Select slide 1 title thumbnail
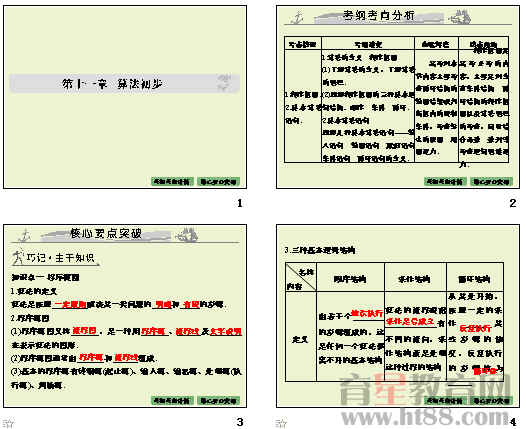This screenshot has width=526, height=429. pos(125,97)
